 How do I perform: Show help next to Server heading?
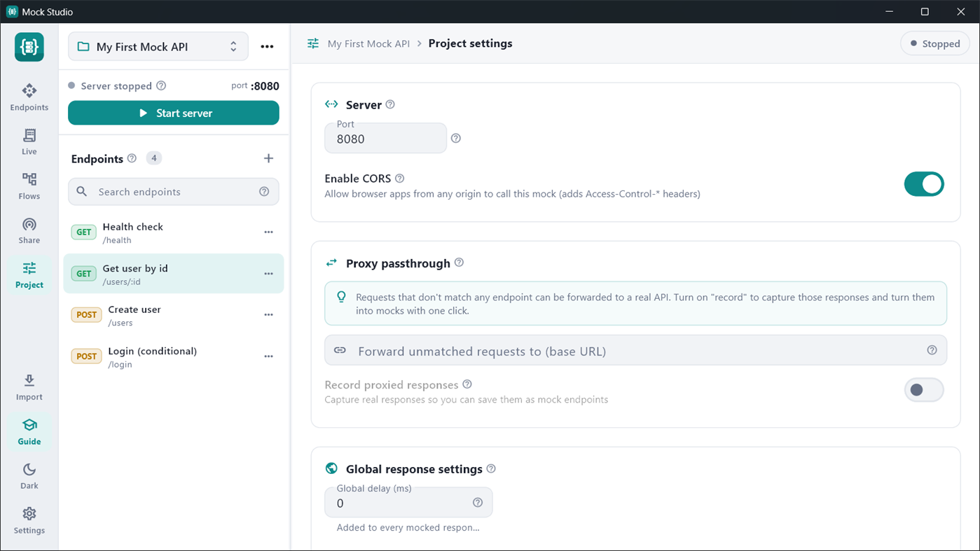[x=390, y=104]
